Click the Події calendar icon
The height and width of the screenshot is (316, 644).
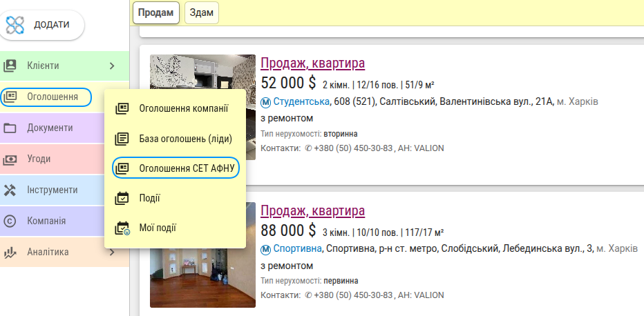click(x=122, y=198)
